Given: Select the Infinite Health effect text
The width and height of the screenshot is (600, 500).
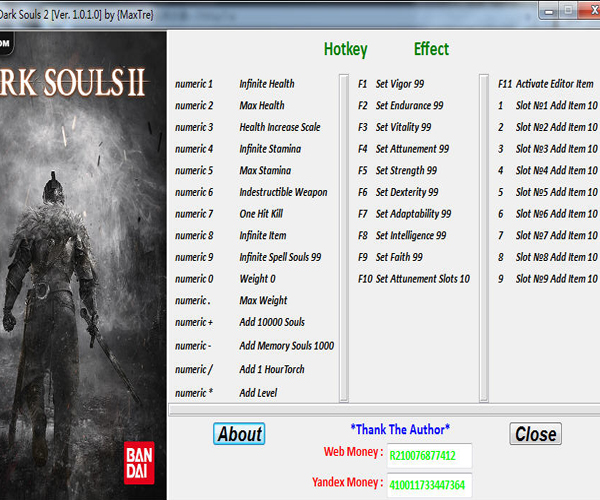Looking at the screenshot, I should coord(267,84).
